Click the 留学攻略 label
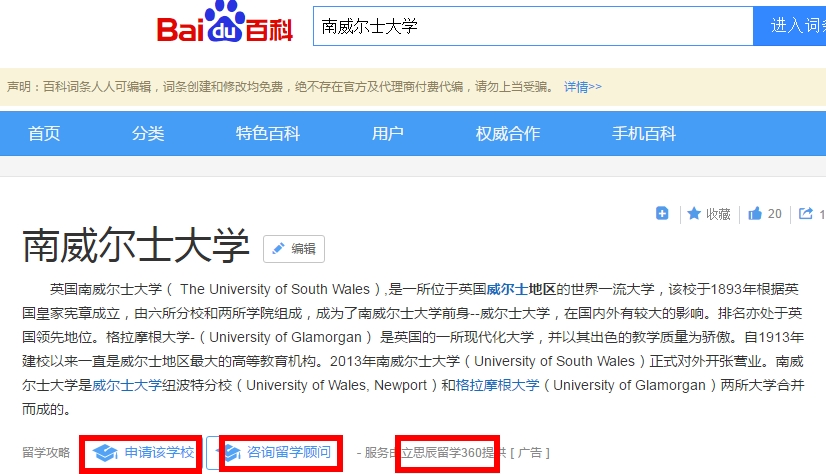Viewport: 826px width, 474px height. (46, 452)
